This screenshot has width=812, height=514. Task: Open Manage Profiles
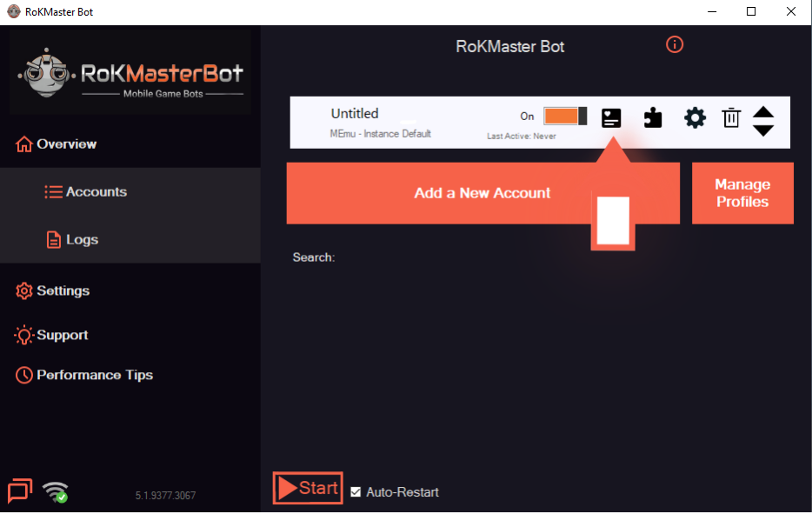pyautogui.click(x=742, y=193)
